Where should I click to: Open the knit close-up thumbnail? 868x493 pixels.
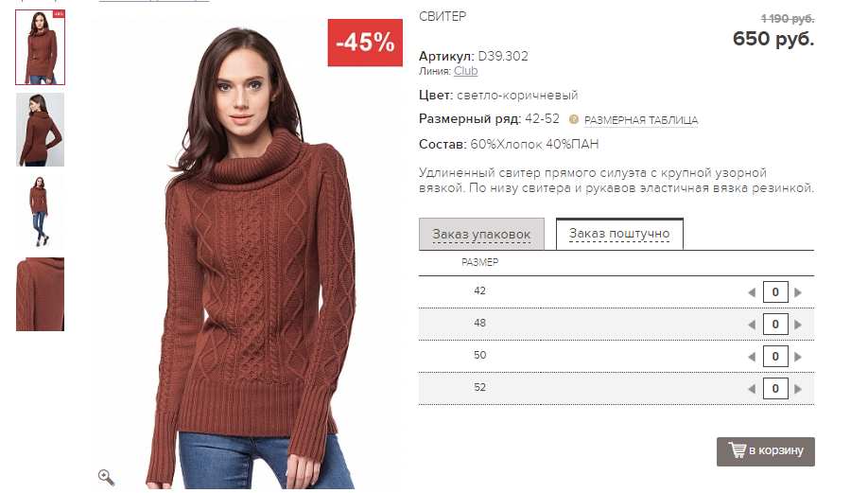(x=41, y=294)
